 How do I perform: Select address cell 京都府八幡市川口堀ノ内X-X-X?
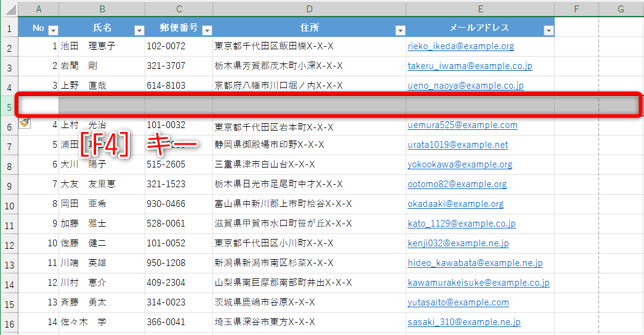[x=309, y=86]
